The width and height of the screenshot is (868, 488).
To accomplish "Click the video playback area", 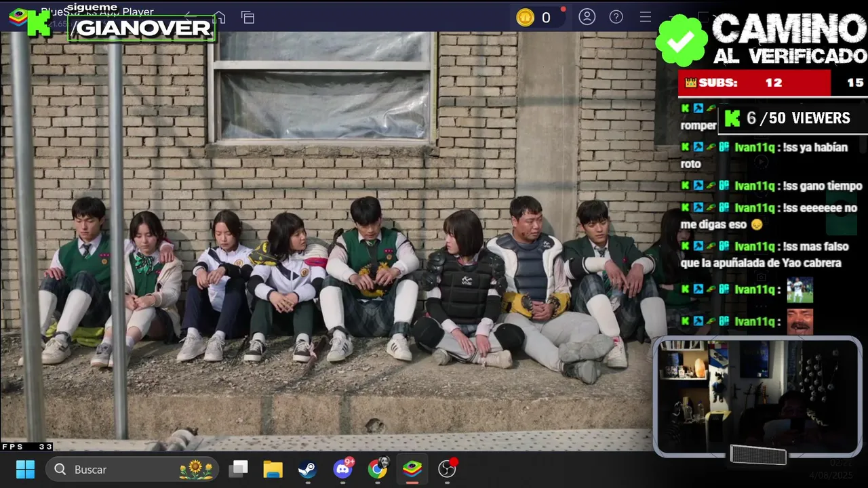I will [325, 241].
